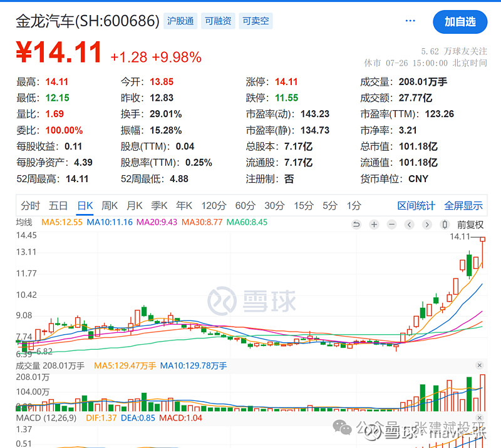Zoom out the chart with minus icon
The image size is (501, 448).
pyautogui.click(x=392, y=225)
